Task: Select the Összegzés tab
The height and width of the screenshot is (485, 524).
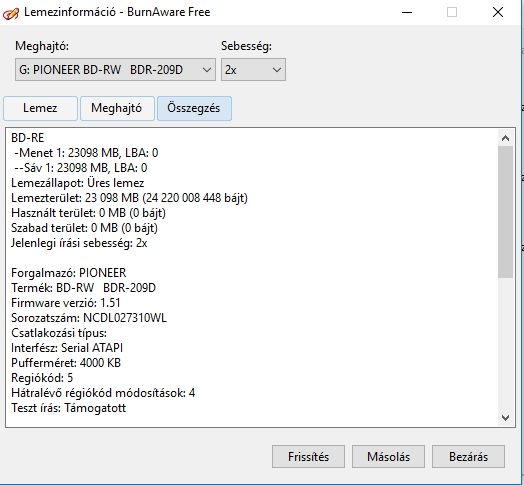Action: [194, 108]
